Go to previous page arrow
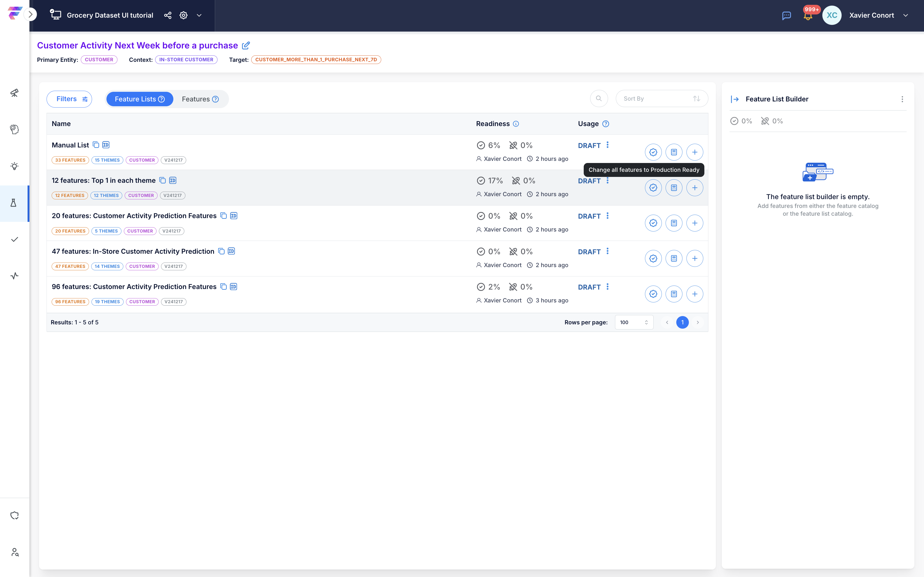Image resolution: width=924 pixels, height=577 pixels. click(x=667, y=322)
